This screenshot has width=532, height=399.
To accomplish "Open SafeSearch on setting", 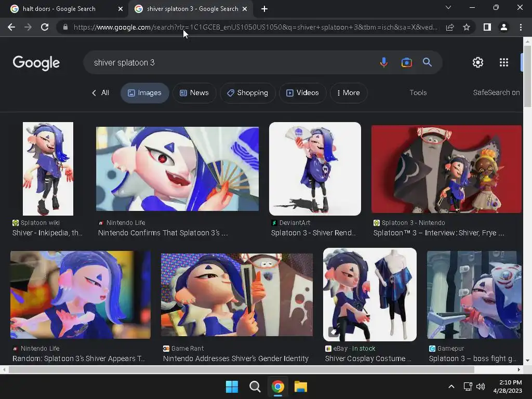I will 496,92.
